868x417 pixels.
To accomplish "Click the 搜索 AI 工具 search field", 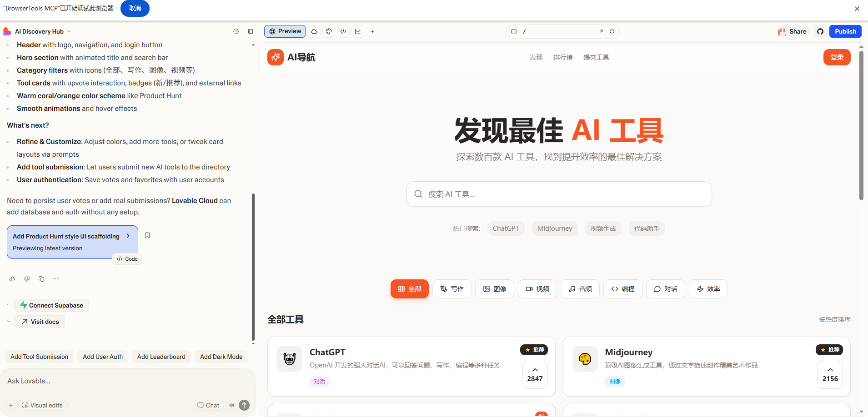I will (559, 194).
